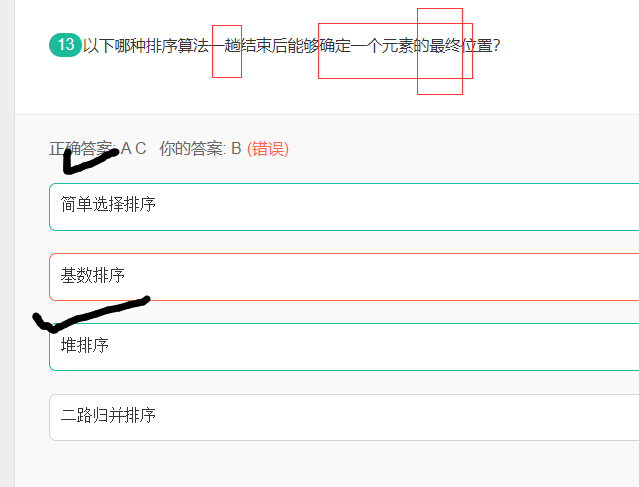639x487 pixels.
Task: Click the 正确答案 label
Action: (x=81, y=149)
